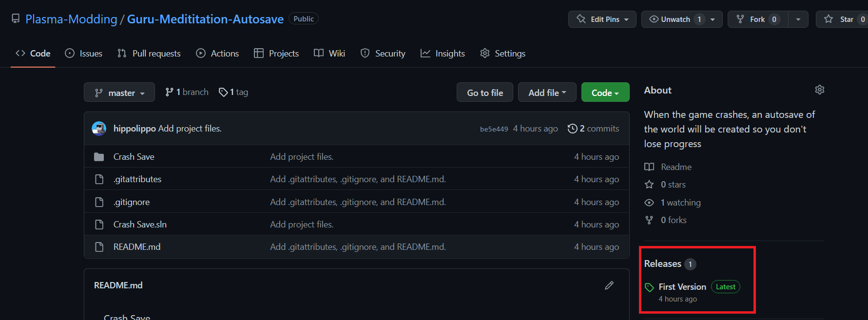This screenshot has width=868, height=320.
Task: Open commit message in Crash Save.sln row
Action: pos(302,225)
